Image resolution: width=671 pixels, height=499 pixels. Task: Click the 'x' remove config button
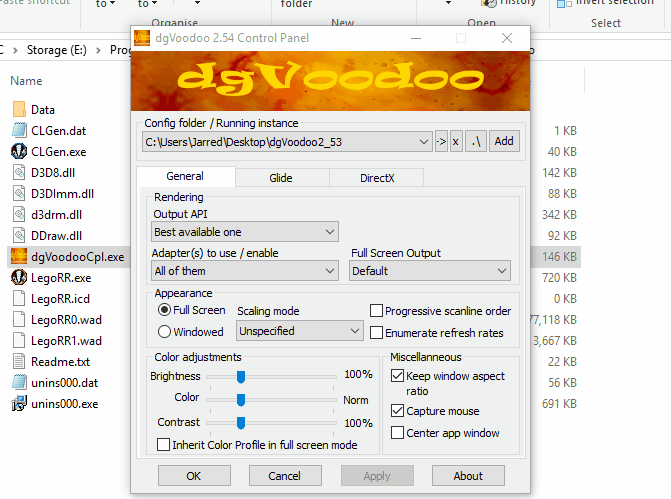[456, 141]
